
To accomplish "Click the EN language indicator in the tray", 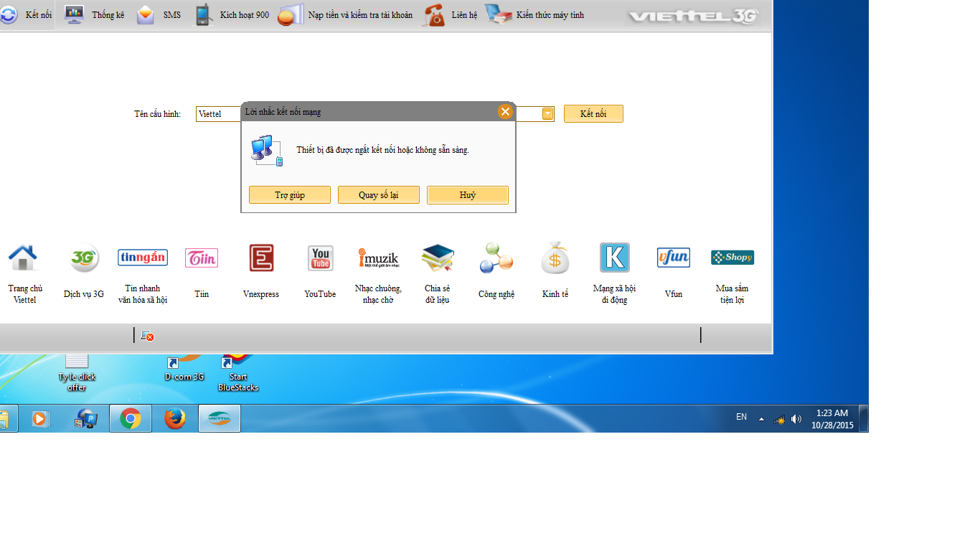I will (741, 417).
